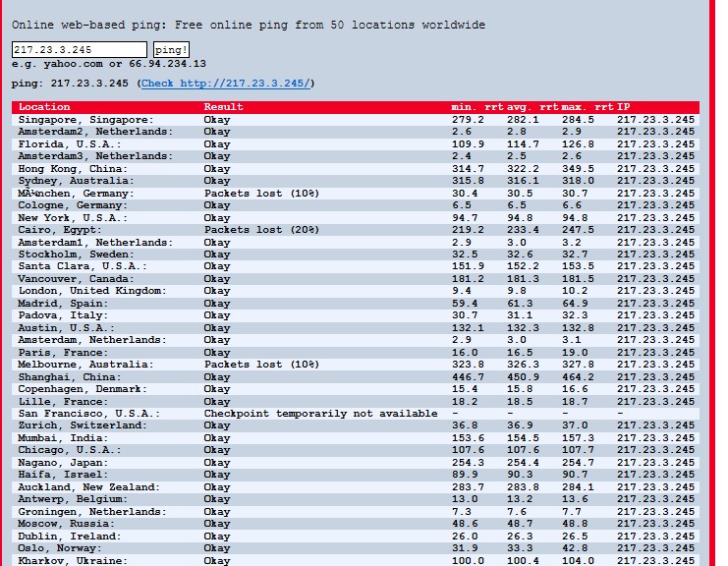The height and width of the screenshot is (566, 728).
Task: Select the Madrid, Spain location
Action: [63, 304]
